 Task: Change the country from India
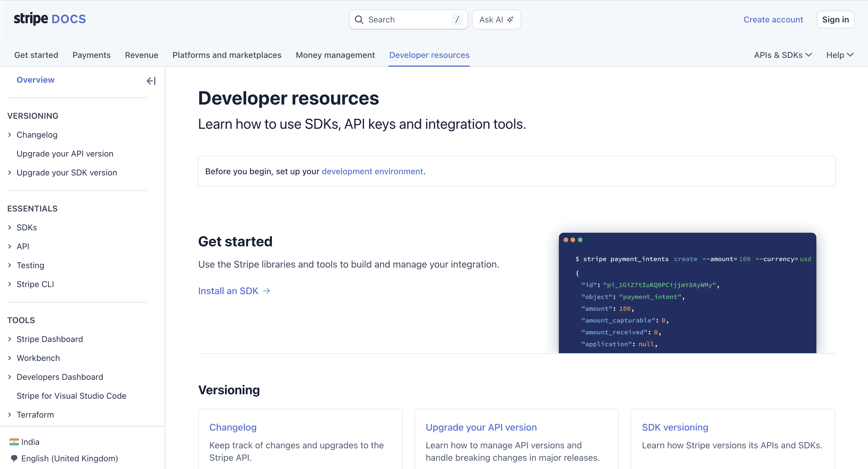click(x=25, y=442)
